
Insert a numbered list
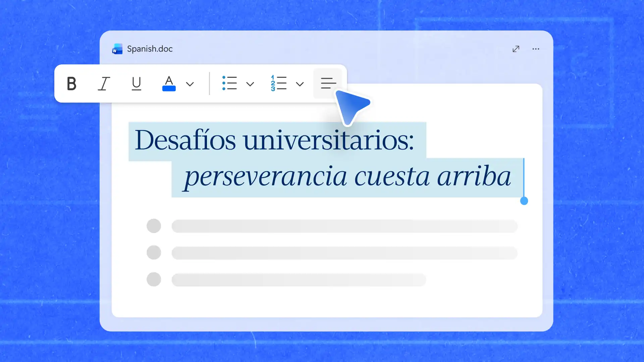(x=278, y=83)
